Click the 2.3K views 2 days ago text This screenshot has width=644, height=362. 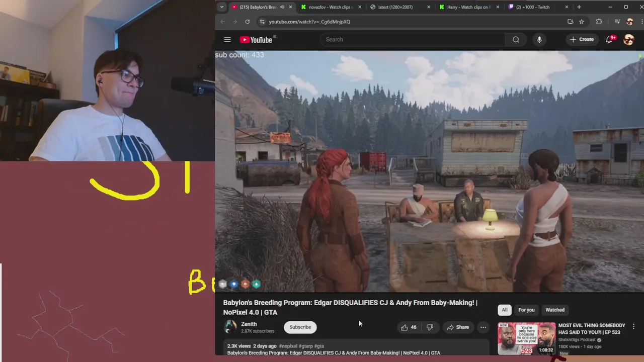pyautogui.click(x=252, y=346)
